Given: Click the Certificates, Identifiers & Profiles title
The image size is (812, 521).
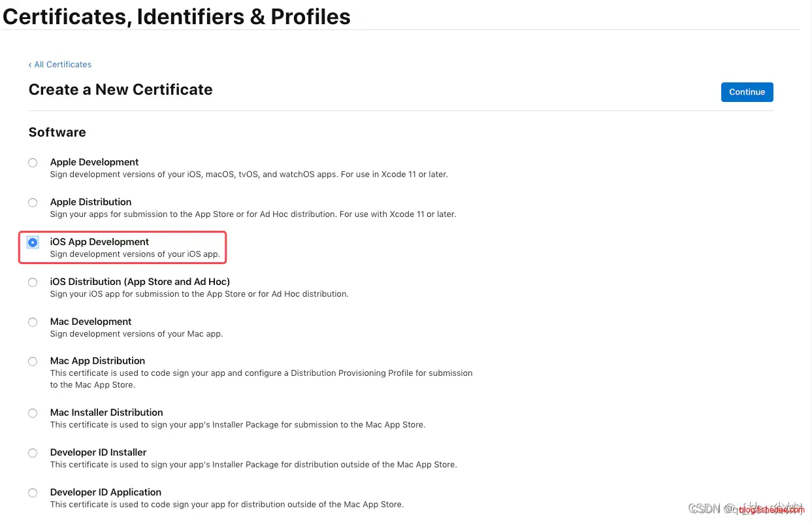Looking at the screenshot, I should click(x=176, y=16).
